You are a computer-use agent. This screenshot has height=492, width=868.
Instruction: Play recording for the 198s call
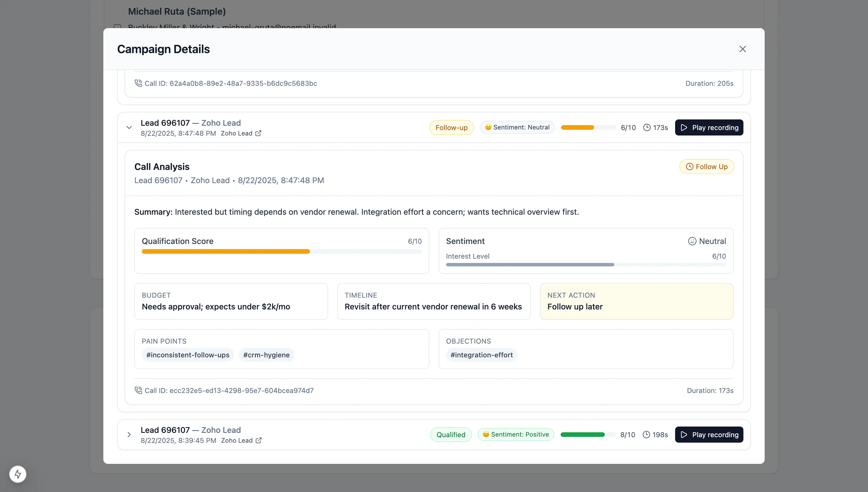click(709, 435)
